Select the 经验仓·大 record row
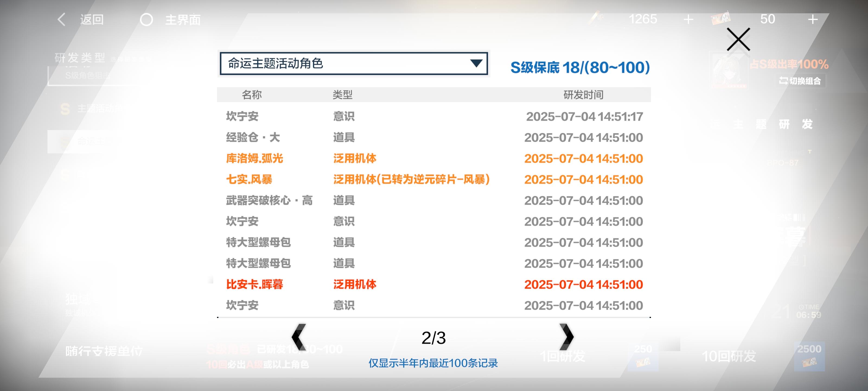Image resolution: width=868 pixels, height=391 pixels. 434,138
